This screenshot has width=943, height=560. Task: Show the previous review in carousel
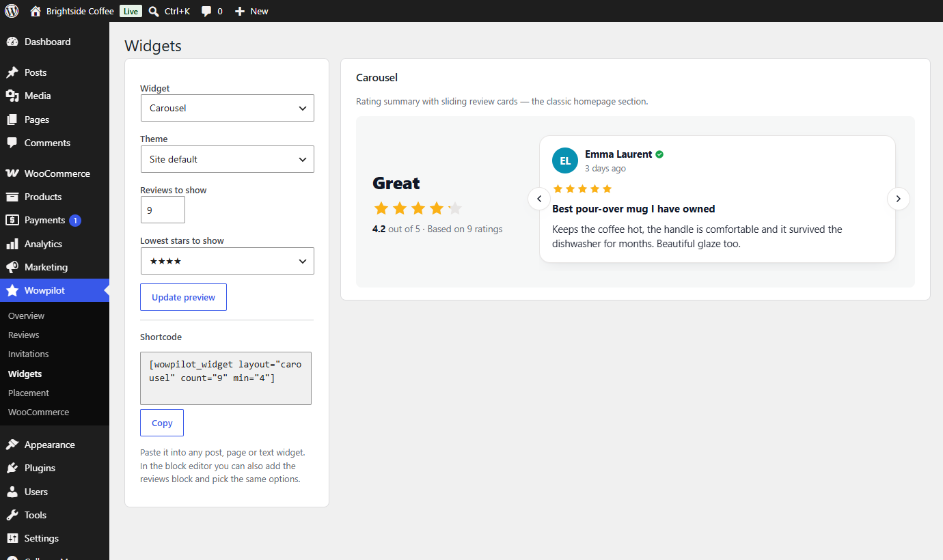click(539, 199)
